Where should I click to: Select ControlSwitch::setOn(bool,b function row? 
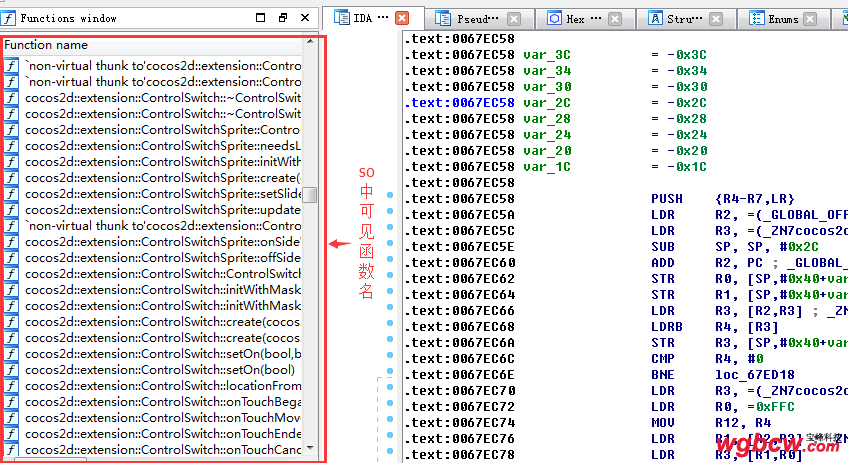152,354
